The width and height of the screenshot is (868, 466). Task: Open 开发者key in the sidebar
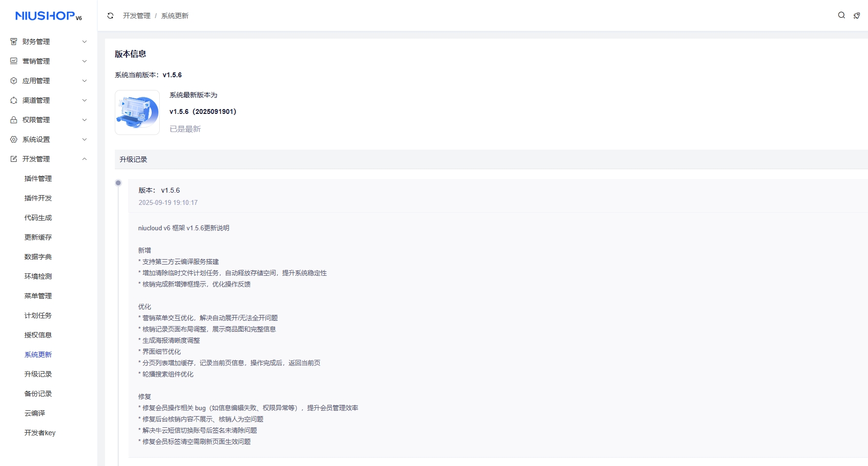(40, 433)
